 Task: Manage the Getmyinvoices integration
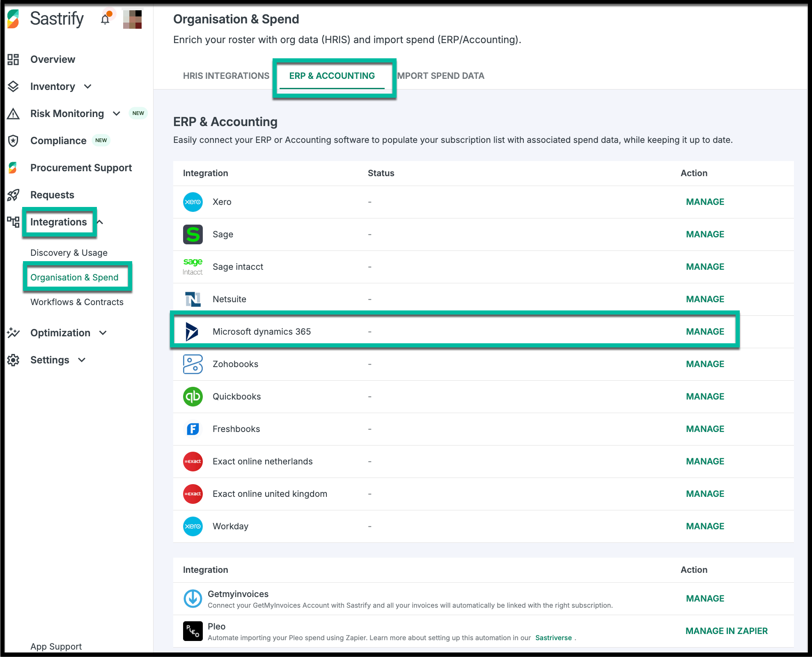coord(705,599)
